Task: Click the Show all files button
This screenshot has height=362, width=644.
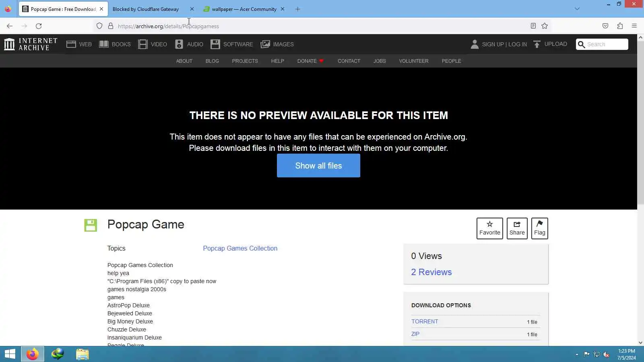Action: 318,166
